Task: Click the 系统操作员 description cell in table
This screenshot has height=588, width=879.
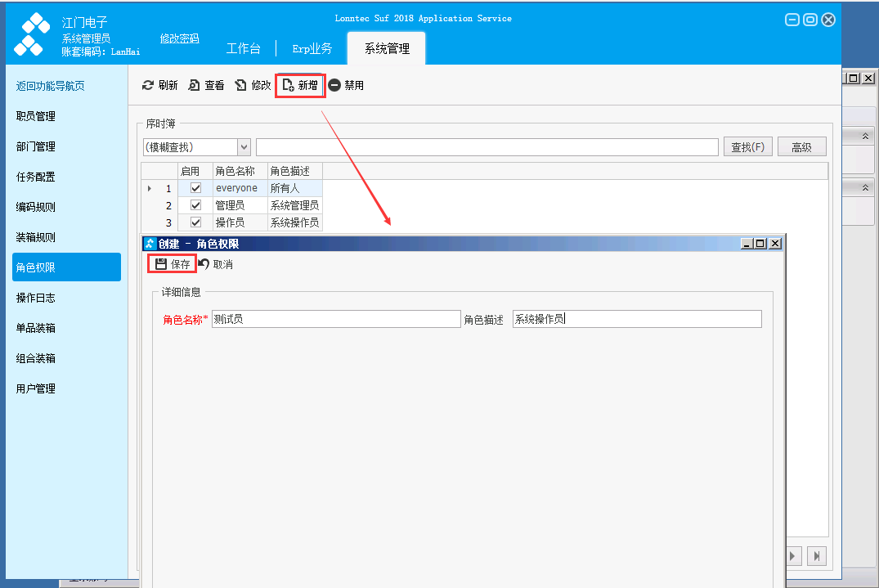Action: 295,222
